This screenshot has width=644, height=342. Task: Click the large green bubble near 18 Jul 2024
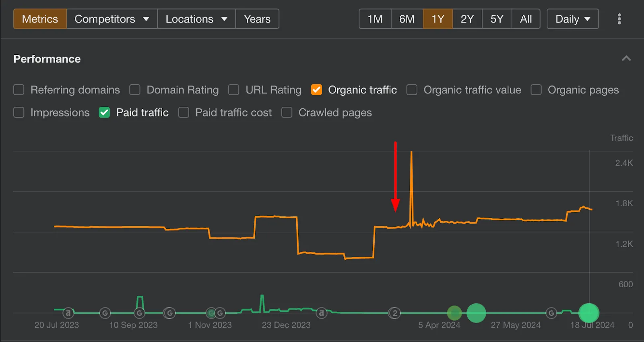coord(589,313)
